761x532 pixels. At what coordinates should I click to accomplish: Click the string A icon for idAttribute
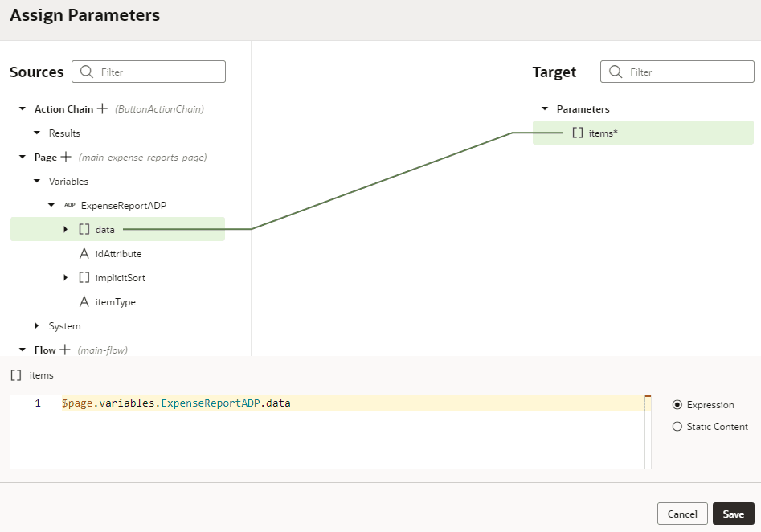pyautogui.click(x=84, y=253)
